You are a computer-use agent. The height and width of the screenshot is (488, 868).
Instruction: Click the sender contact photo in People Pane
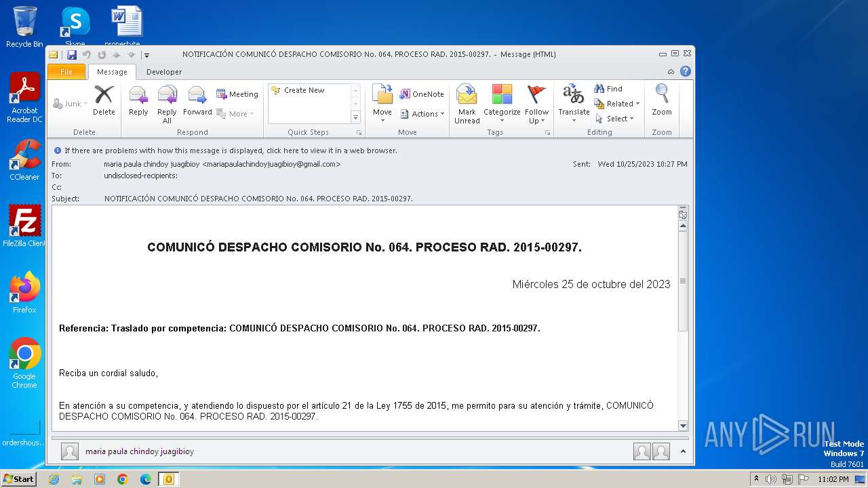point(69,451)
